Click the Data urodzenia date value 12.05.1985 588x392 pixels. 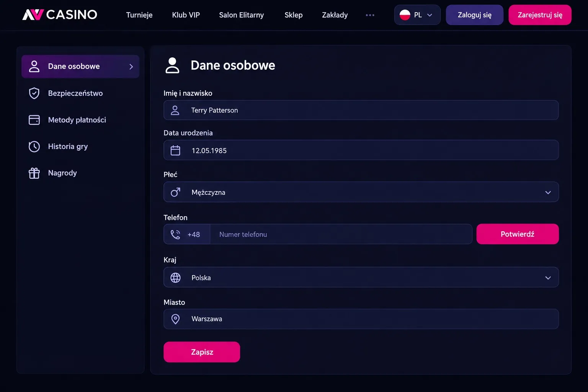[x=209, y=150]
